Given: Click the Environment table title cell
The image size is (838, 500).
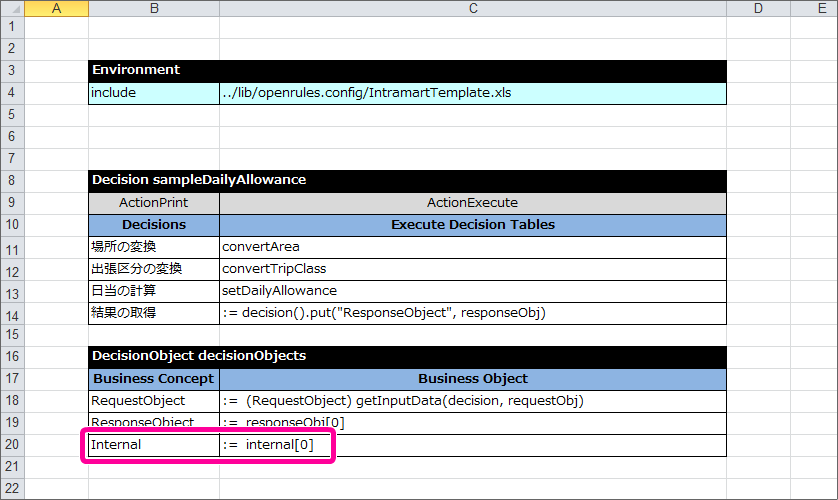Looking at the screenshot, I should [407, 71].
